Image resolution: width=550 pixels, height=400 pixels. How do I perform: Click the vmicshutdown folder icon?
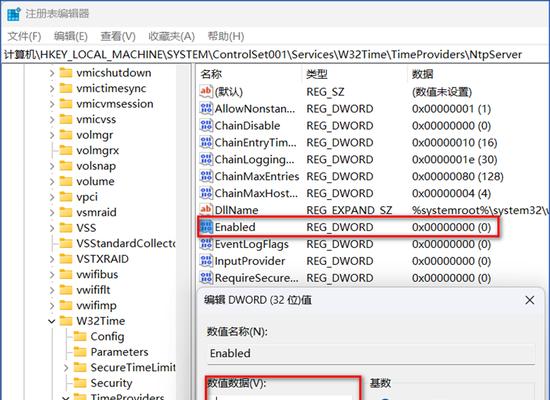[66, 73]
